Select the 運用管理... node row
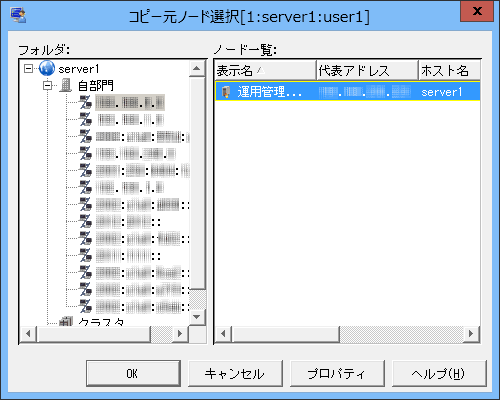500x400 pixels. point(348,91)
